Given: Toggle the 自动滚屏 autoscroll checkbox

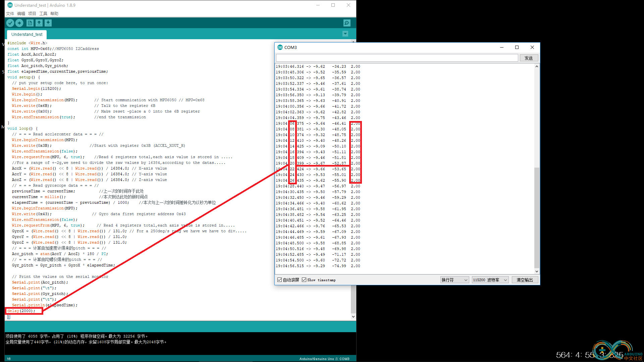Looking at the screenshot, I should click(x=279, y=280).
